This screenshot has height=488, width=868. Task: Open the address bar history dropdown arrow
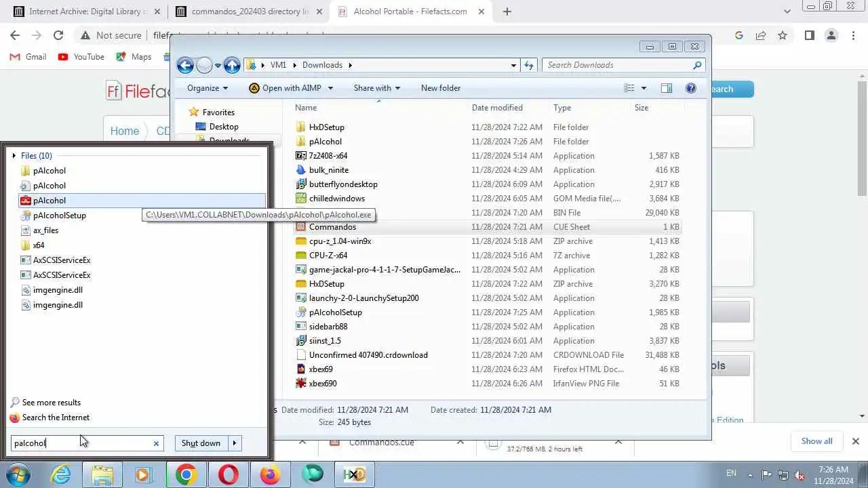(x=513, y=65)
